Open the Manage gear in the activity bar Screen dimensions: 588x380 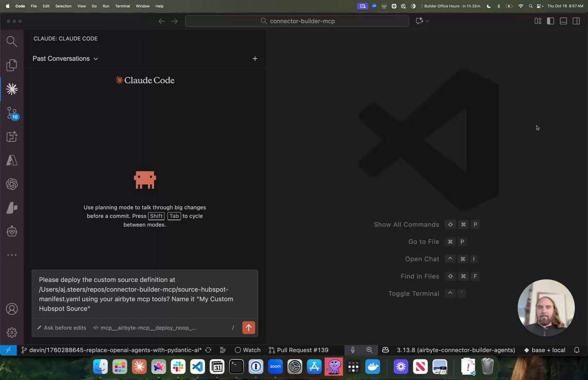(12, 332)
